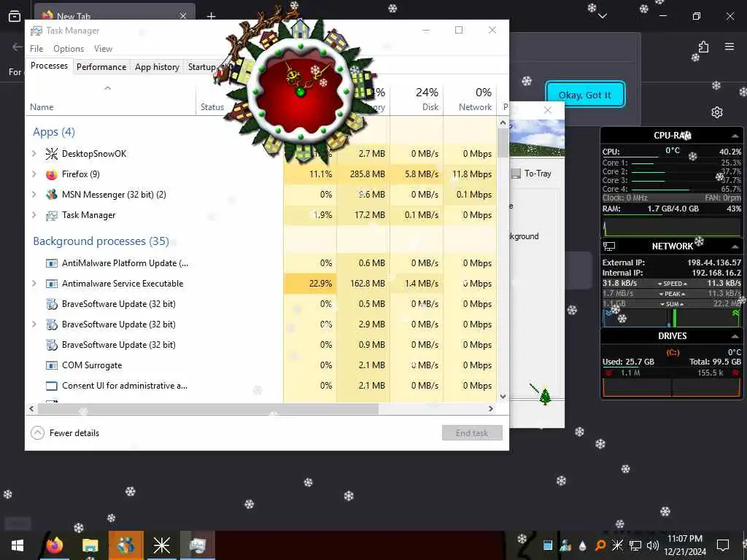Click the taskbar clock showing 11:07 PM
This screenshot has width=747, height=560.
[685, 545]
